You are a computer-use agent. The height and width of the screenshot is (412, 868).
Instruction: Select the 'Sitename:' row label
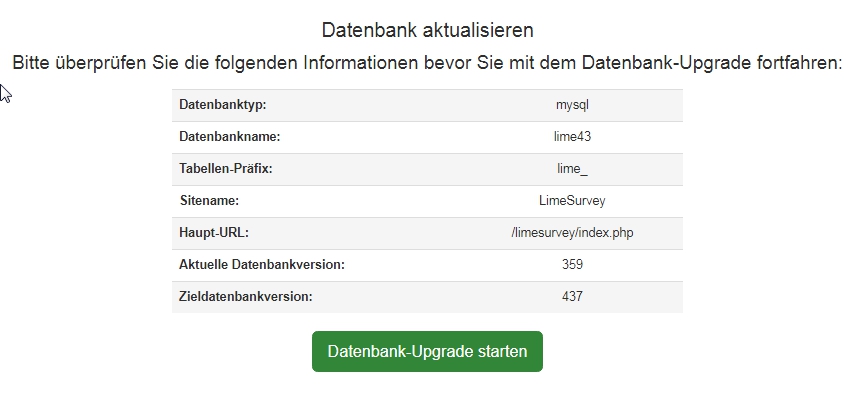(209, 201)
